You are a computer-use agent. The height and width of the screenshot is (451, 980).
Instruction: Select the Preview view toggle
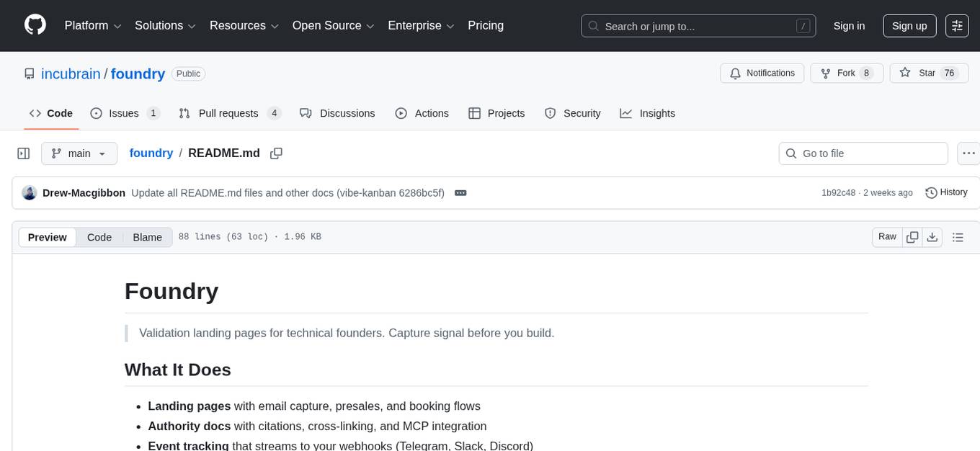click(x=48, y=237)
